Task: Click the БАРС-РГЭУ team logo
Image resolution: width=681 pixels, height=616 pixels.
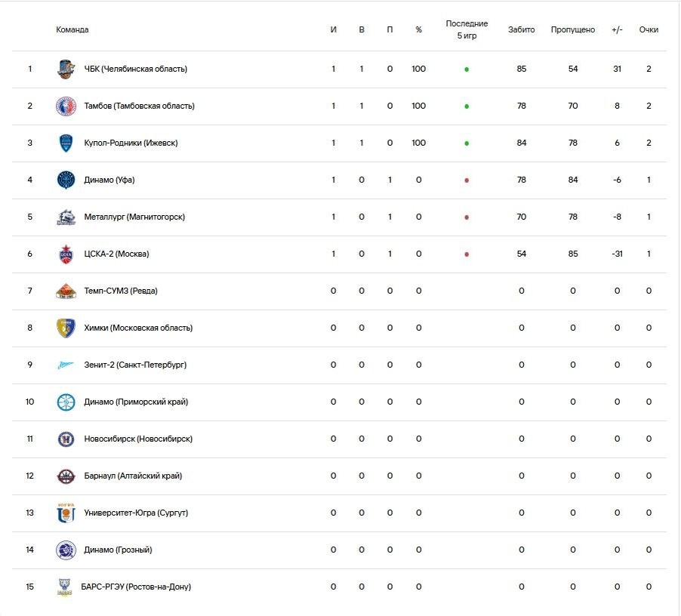Action: [65, 587]
